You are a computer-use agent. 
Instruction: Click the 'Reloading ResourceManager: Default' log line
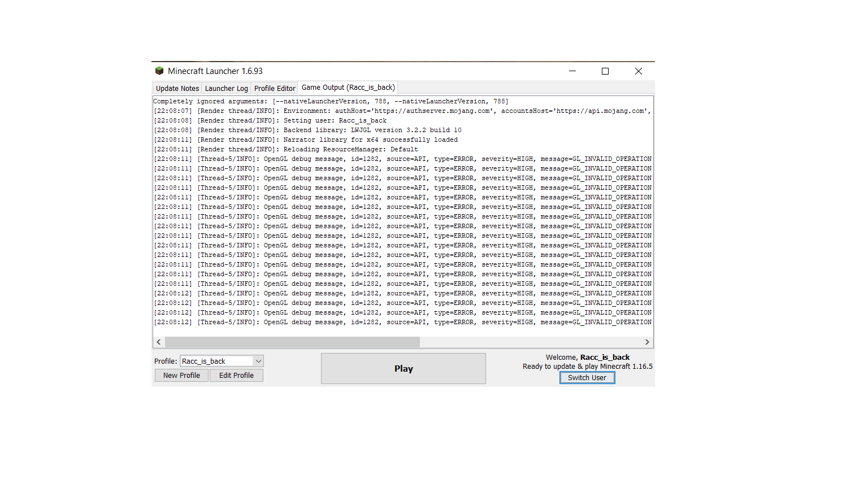[x=286, y=150]
